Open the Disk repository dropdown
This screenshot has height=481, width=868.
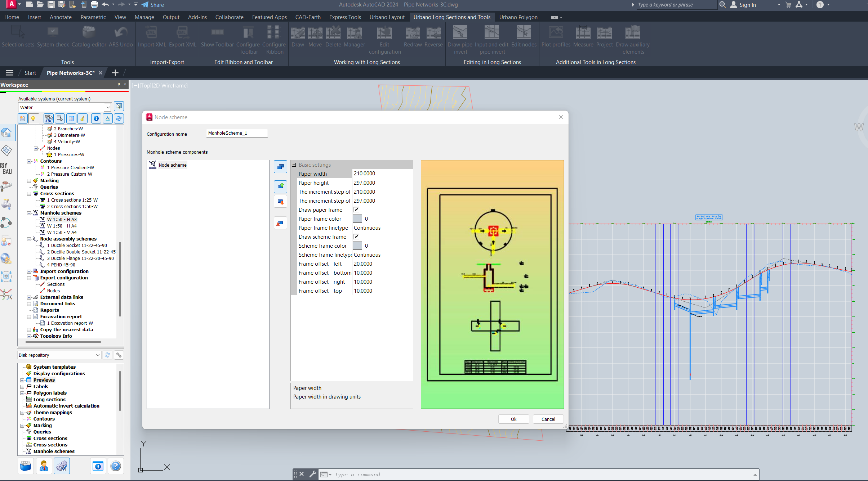(98, 355)
